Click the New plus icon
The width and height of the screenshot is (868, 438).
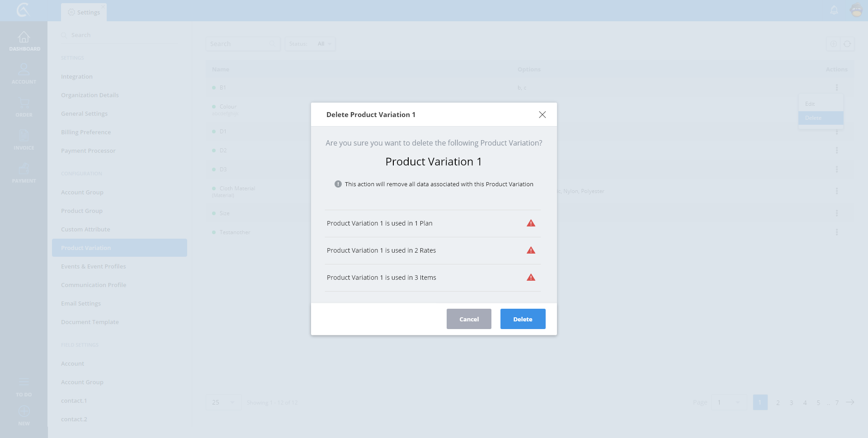pos(24,411)
